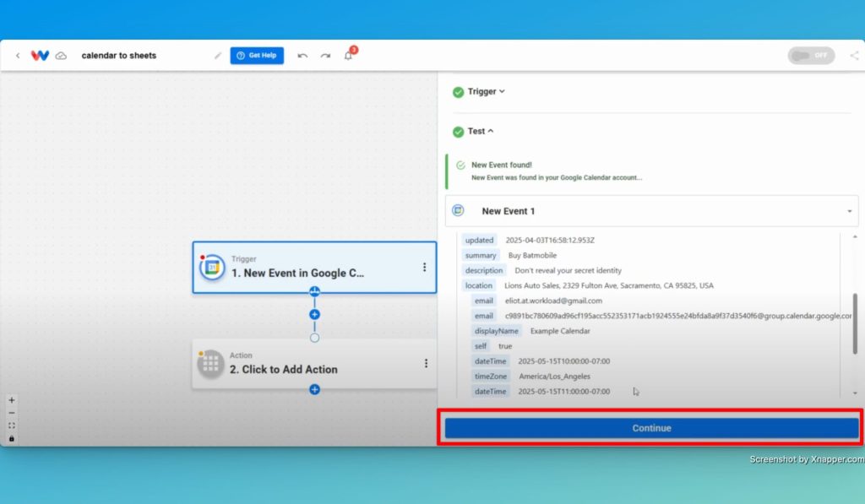Click the calendar to sheets workflow title
Screen dimensions: 865x504
point(118,56)
